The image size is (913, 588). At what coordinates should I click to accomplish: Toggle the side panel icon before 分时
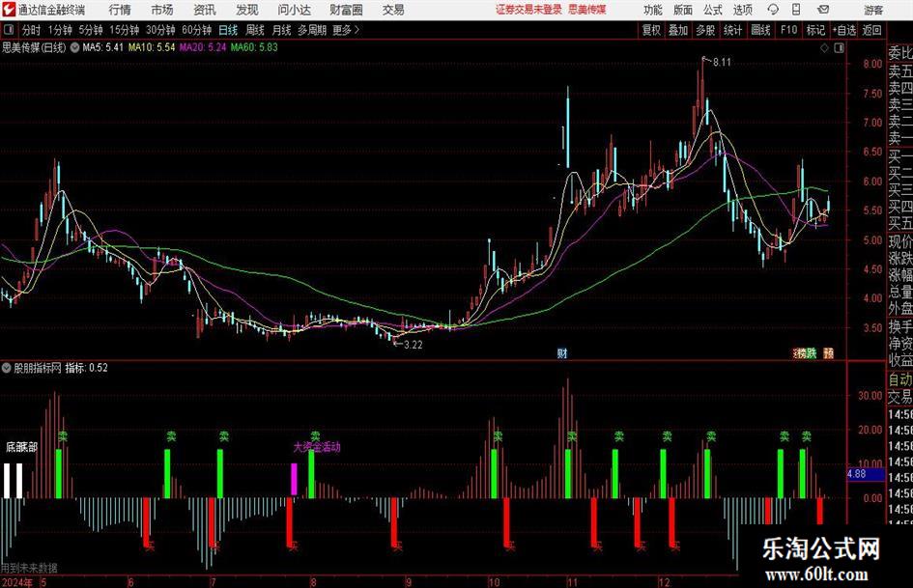pyautogui.click(x=9, y=30)
